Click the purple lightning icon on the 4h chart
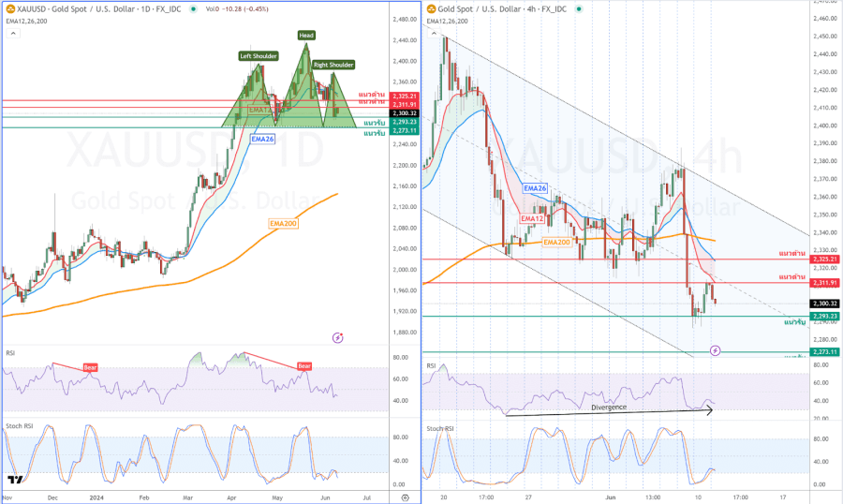This screenshot has width=843, height=504. [x=715, y=350]
